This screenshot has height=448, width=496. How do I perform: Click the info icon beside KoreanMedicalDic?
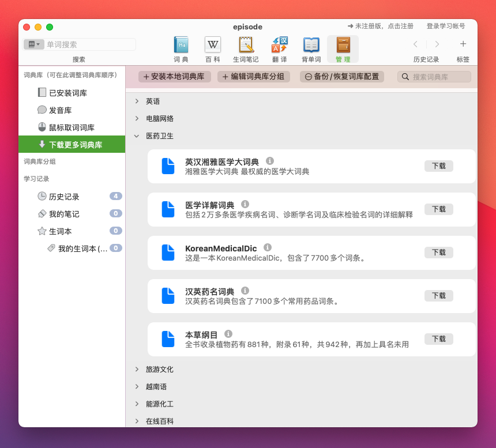(x=267, y=246)
